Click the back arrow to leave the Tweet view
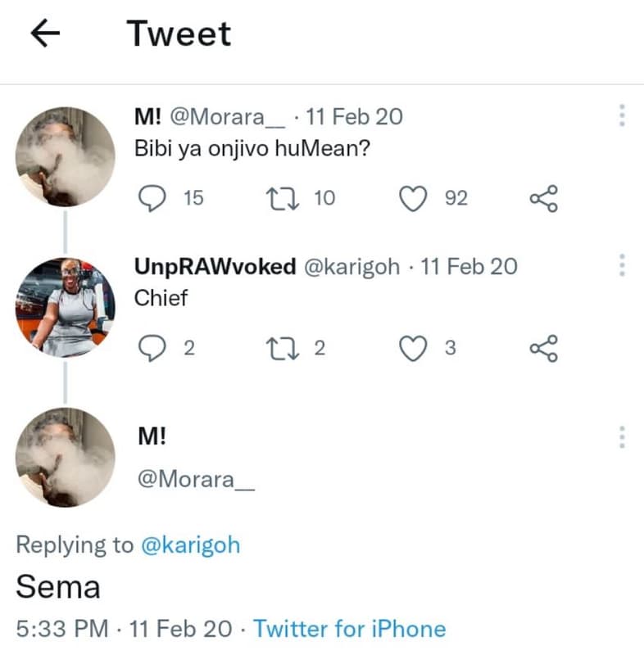 point(45,33)
